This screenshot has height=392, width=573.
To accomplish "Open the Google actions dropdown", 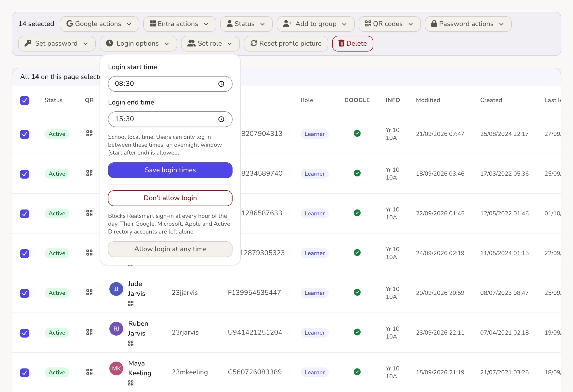I will (x=99, y=24).
